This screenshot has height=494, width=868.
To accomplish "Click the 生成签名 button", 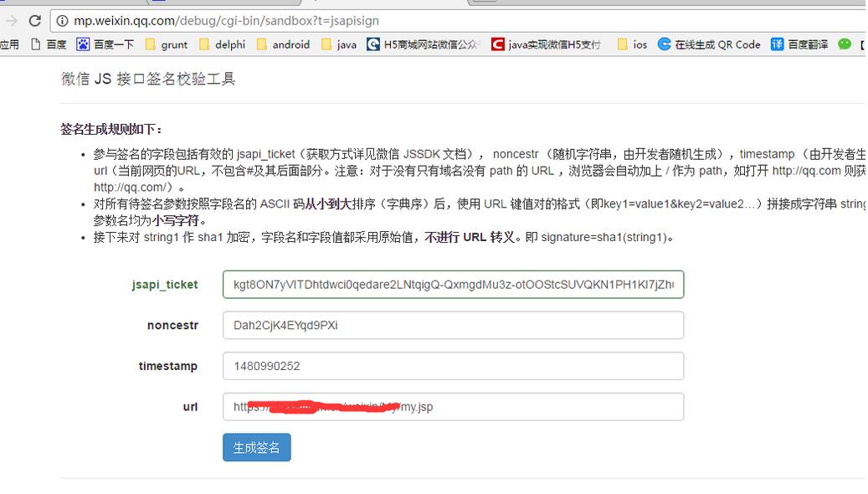I will 257,447.
